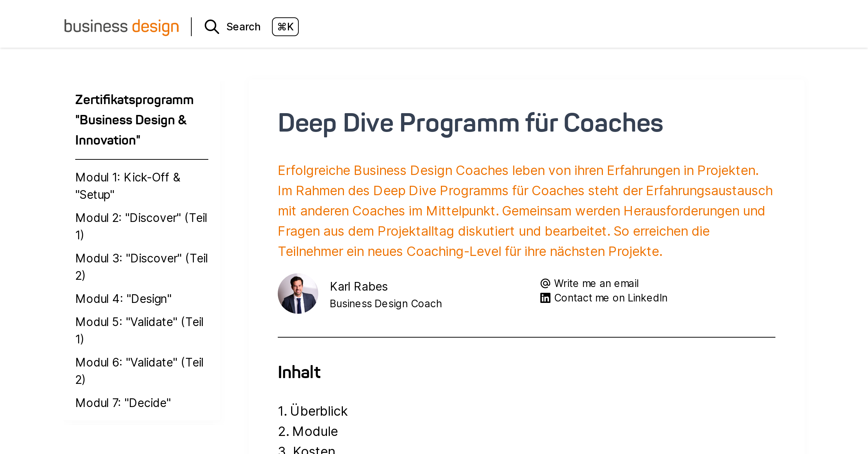
Task: Click Karl Rabes' profile photo
Action: (x=298, y=293)
